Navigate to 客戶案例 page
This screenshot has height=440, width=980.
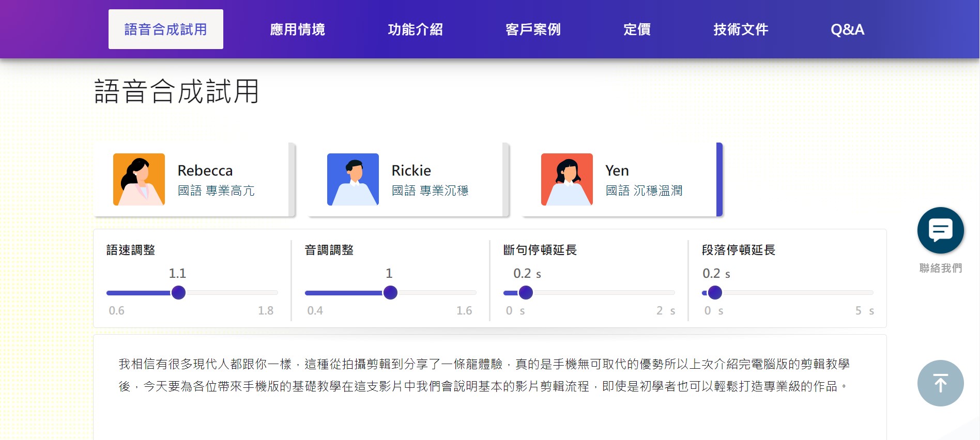533,29
